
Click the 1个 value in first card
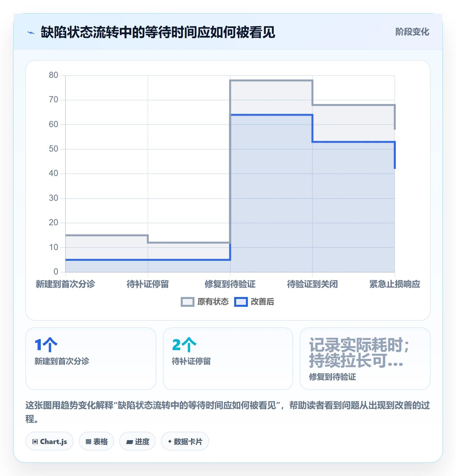[x=46, y=345]
